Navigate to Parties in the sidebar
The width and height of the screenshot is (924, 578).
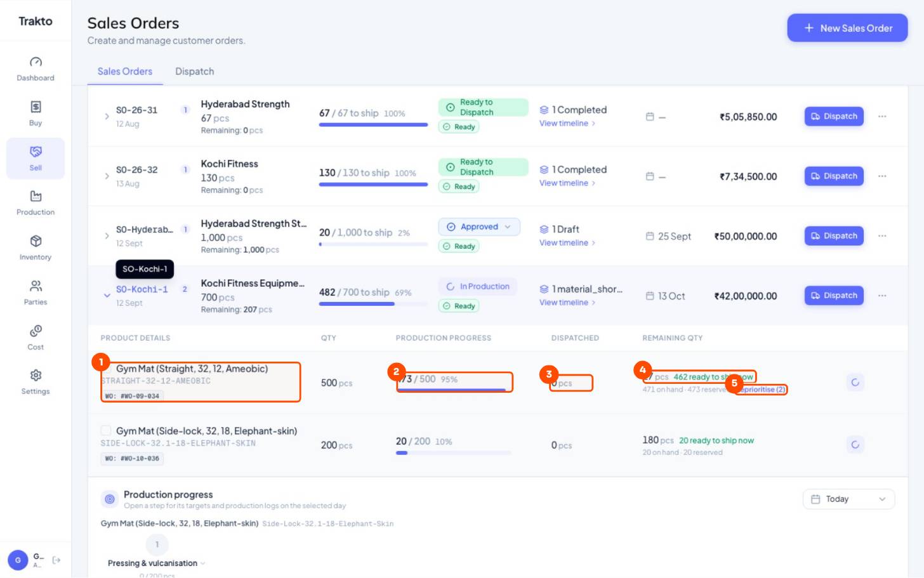tap(36, 292)
